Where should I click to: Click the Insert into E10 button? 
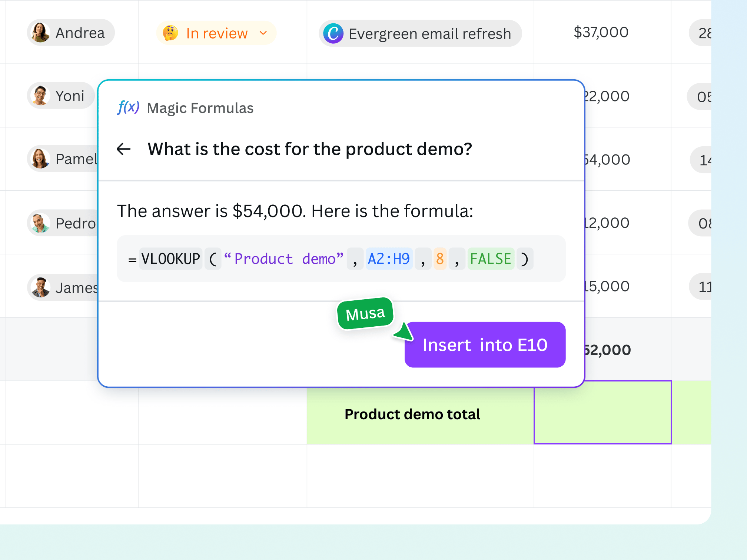point(485,345)
